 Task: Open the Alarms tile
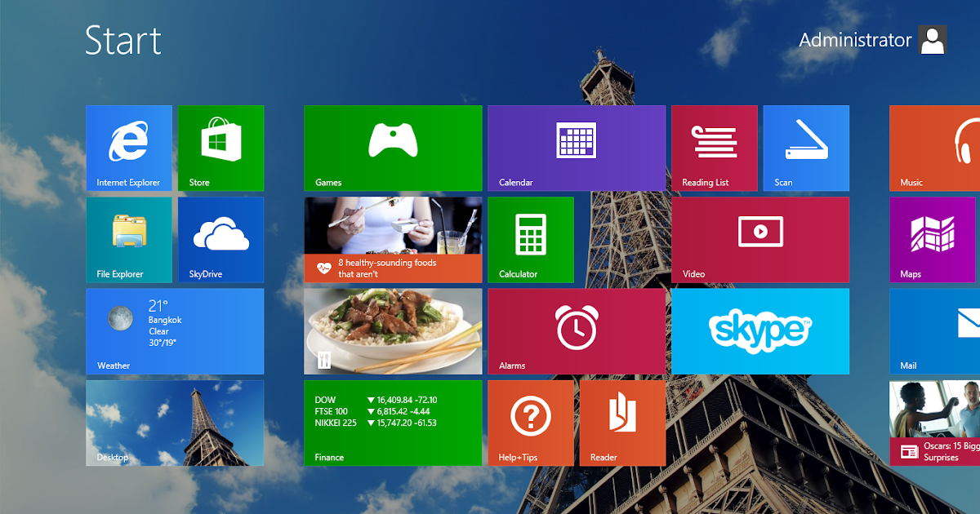coord(577,331)
